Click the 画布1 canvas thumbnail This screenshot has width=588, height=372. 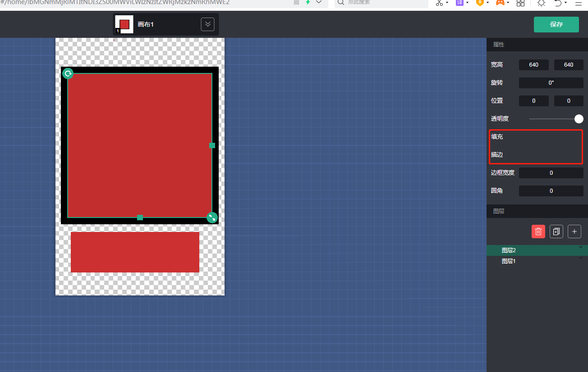124,24
